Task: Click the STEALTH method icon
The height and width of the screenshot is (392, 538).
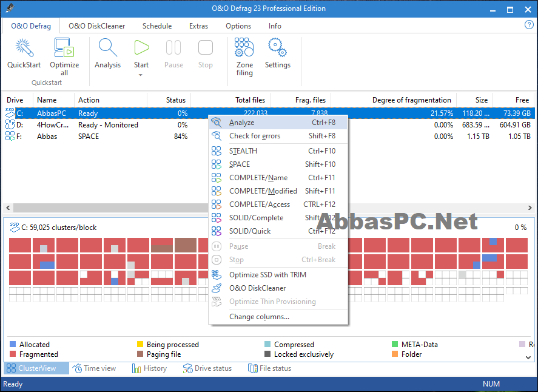Action: (x=217, y=151)
